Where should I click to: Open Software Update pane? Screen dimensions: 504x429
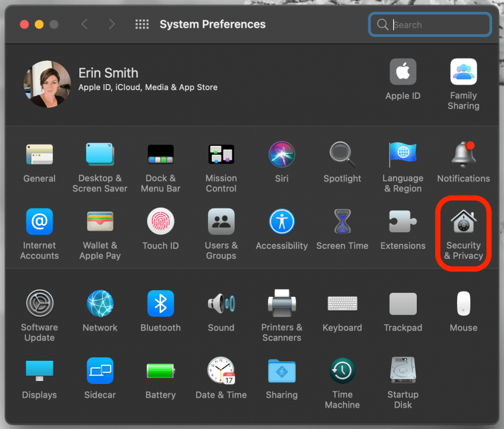pos(39,304)
